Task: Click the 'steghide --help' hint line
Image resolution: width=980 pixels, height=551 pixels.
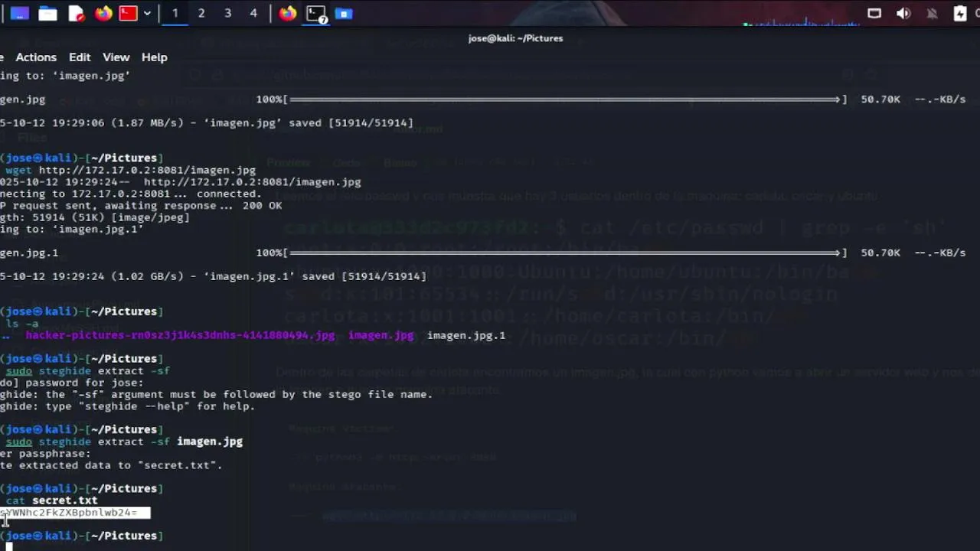Action: [x=127, y=406]
